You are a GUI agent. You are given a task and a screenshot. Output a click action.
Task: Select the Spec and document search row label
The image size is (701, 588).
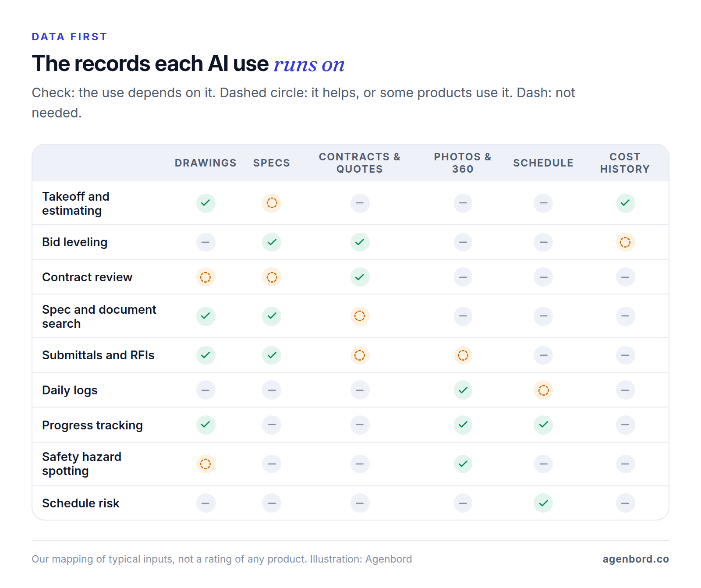point(99,316)
